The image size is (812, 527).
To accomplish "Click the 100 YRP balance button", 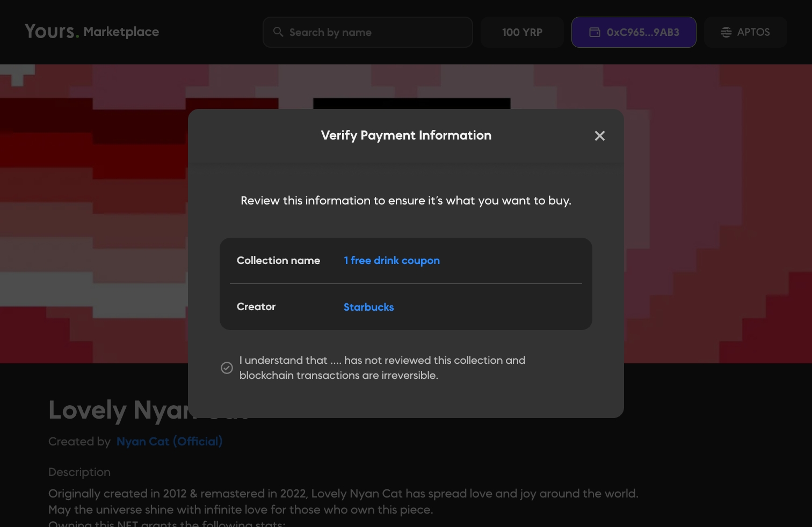I will click(522, 32).
